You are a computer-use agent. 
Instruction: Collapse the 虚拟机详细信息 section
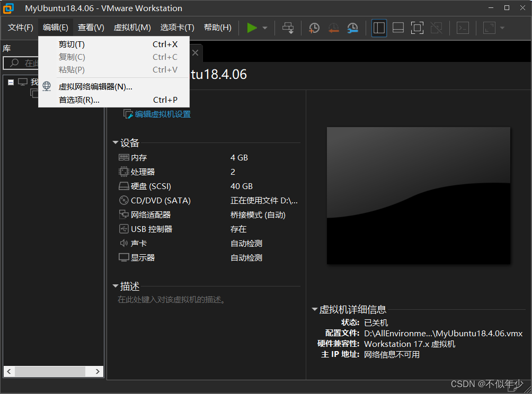coord(315,309)
